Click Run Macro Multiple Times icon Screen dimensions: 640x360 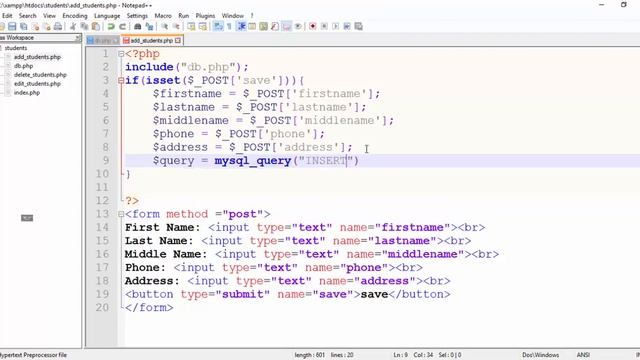[x=347, y=27]
